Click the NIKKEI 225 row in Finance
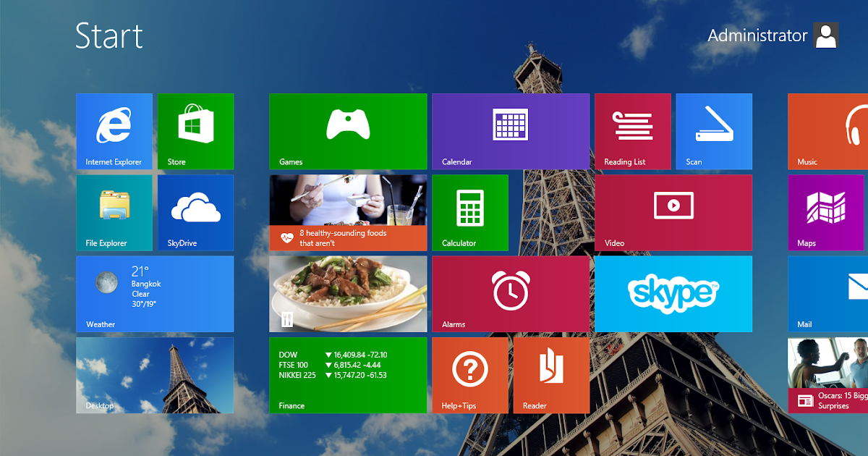The width and height of the screenshot is (868, 456). click(333, 375)
